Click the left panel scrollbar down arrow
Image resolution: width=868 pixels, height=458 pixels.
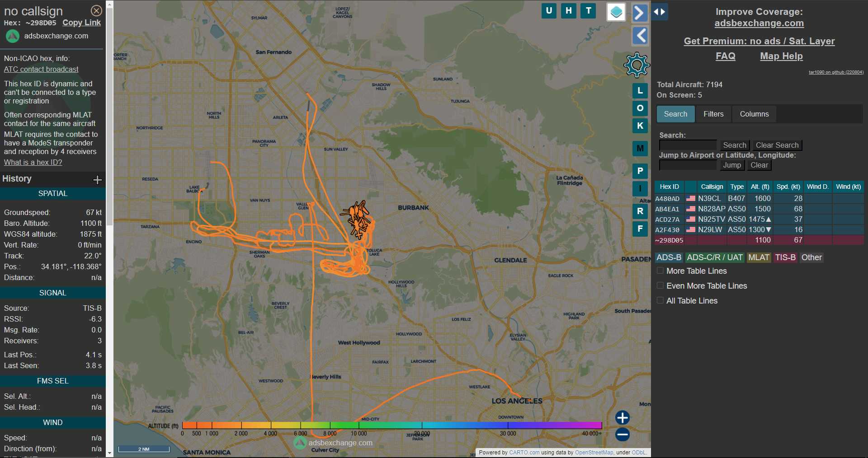(109, 453)
